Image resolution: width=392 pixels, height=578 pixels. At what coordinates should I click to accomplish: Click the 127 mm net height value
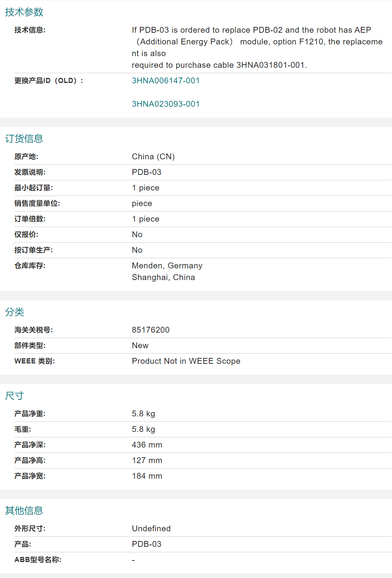pyautogui.click(x=147, y=460)
